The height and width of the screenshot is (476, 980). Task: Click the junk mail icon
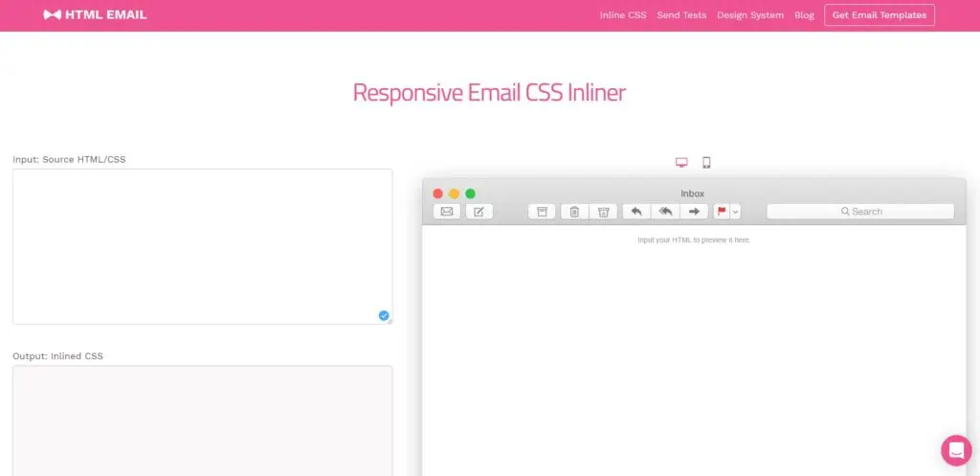point(603,212)
